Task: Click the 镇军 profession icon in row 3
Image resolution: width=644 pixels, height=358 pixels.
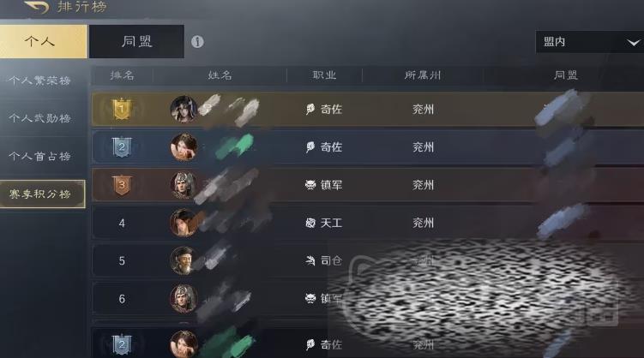Action: pos(310,185)
